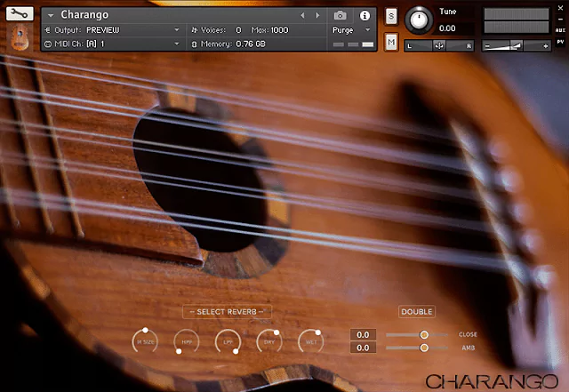This screenshot has height=392, width=569.
Task: Click the output volume slider handle
Action: pos(517,45)
